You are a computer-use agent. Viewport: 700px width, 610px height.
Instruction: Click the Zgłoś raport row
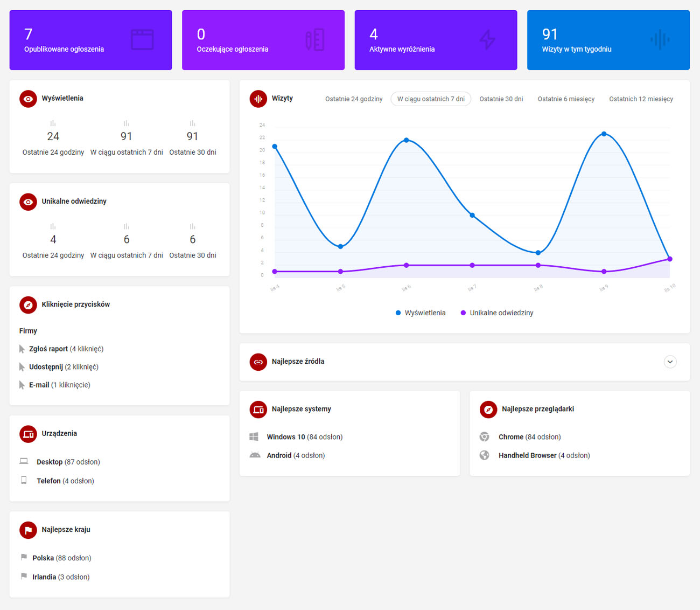(x=61, y=349)
